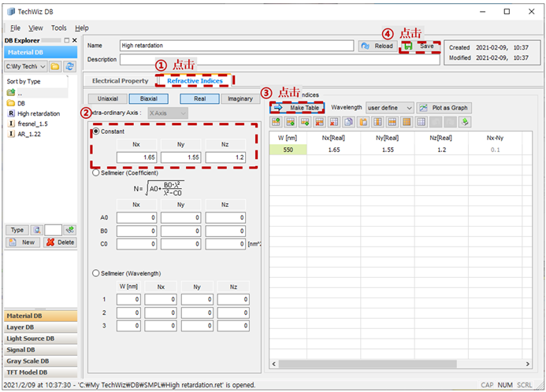The height and width of the screenshot is (392, 546).
Task: Open the folder browse icon in DB Explorer
Action: 55,66
